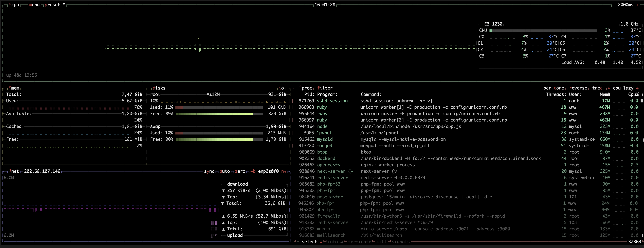The height and width of the screenshot is (248, 644).
Task: Click the red select-down arrow in footer
Action: (321, 242)
